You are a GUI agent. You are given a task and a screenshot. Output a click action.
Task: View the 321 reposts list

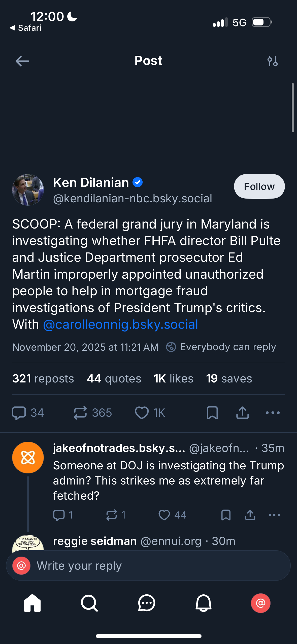coord(43,378)
